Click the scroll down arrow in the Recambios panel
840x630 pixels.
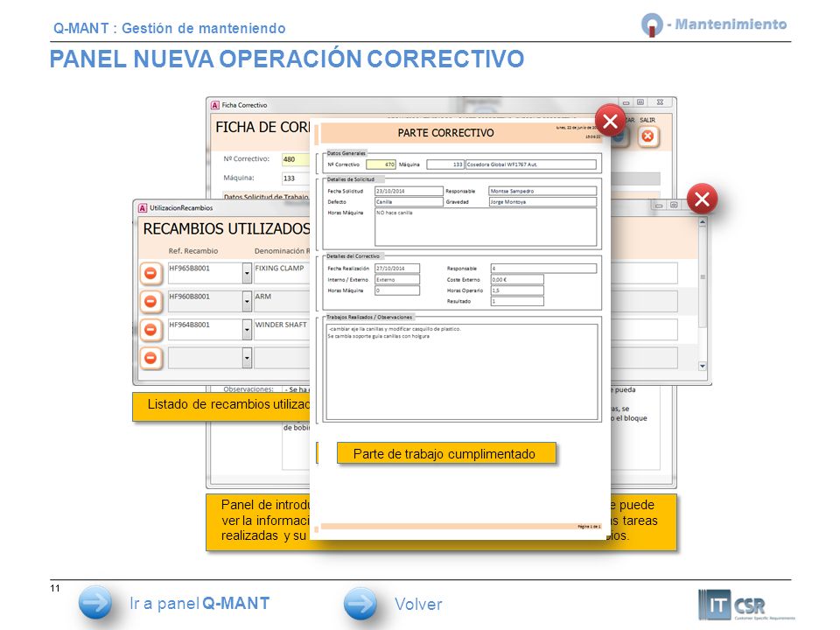pos(703,367)
